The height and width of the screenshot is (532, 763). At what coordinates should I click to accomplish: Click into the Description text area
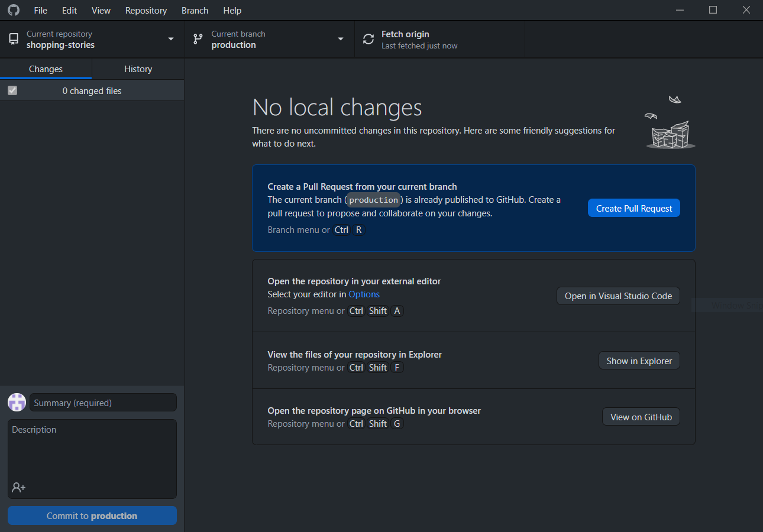(x=92, y=459)
